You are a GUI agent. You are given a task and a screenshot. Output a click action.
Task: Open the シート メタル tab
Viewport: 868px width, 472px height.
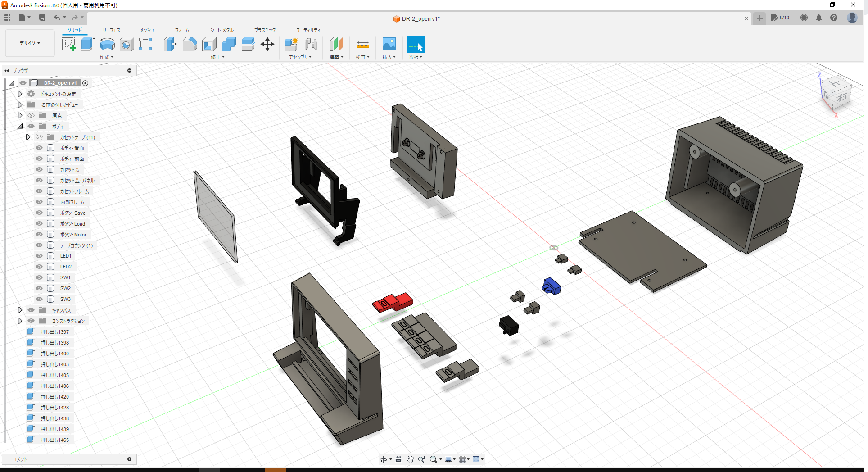click(221, 30)
